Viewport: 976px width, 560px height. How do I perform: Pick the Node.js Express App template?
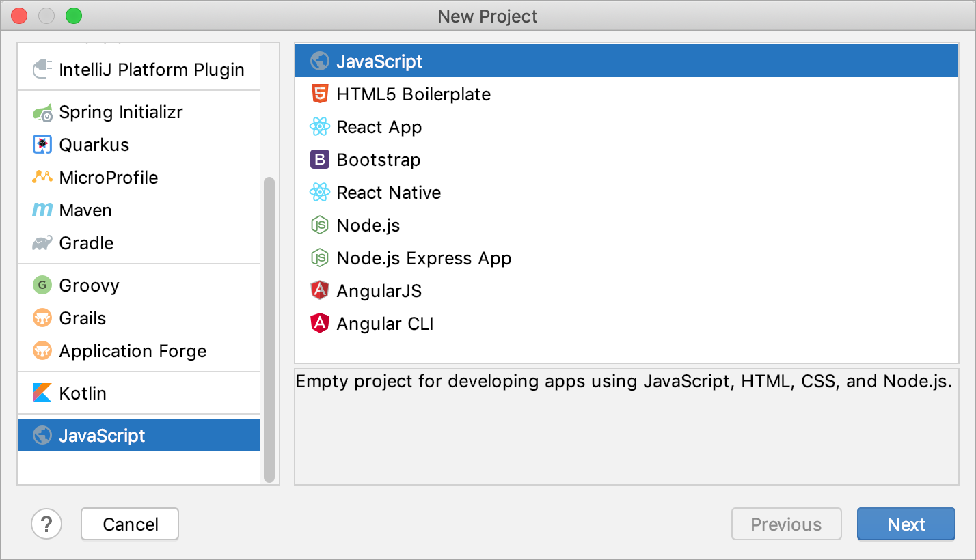[x=627, y=258]
